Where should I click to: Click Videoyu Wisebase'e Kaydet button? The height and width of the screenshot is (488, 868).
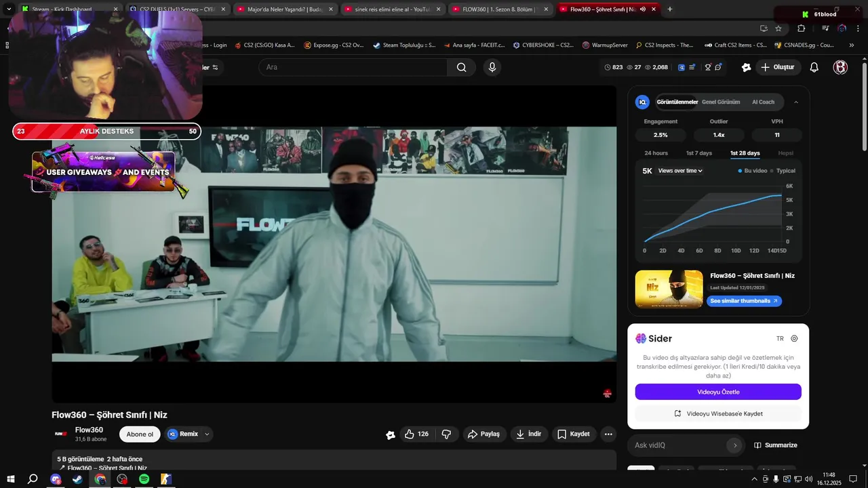tap(718, 413)
